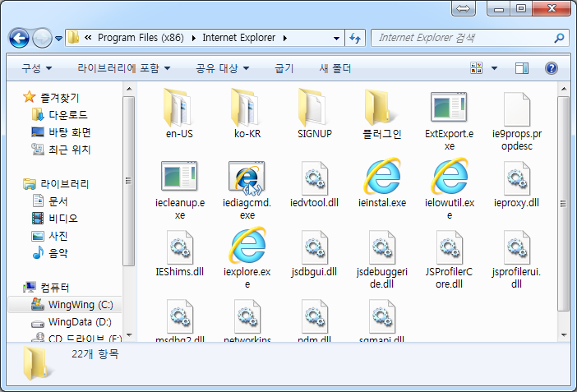The width and height of the screenshot is (577, 392).
Task: Select the networkinspection file icon
Action: tap(247, 316)
